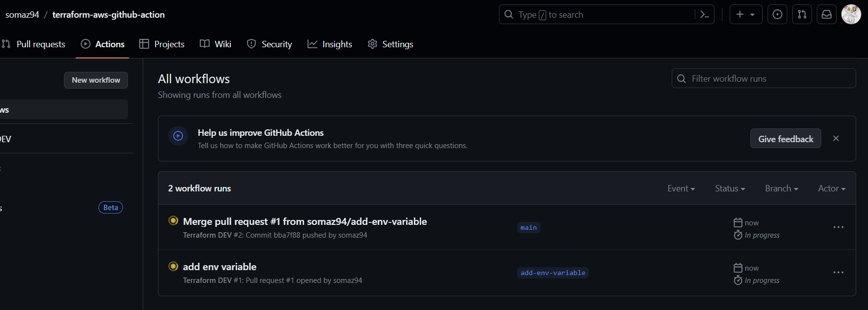Screen dimensions: 868x310
Task: Click calendar icon on add env variable run
Action: pyautogui.click(x=738, y=268)
